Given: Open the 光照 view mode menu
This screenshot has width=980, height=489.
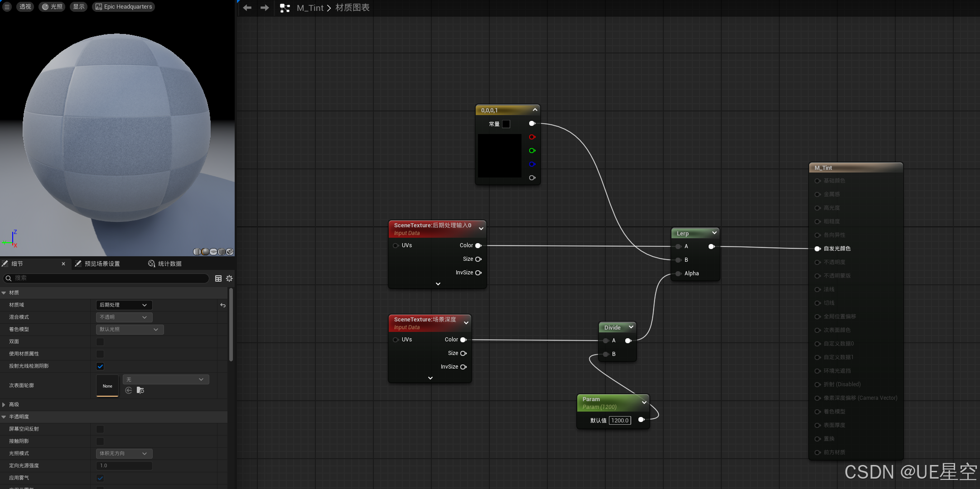Looking at the screenshot, I should 52,7.
